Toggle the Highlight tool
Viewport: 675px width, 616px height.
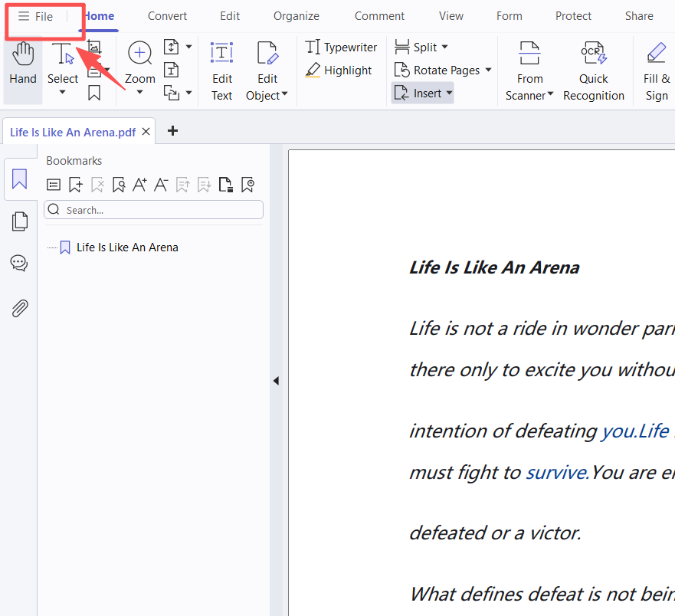[339, 70]
